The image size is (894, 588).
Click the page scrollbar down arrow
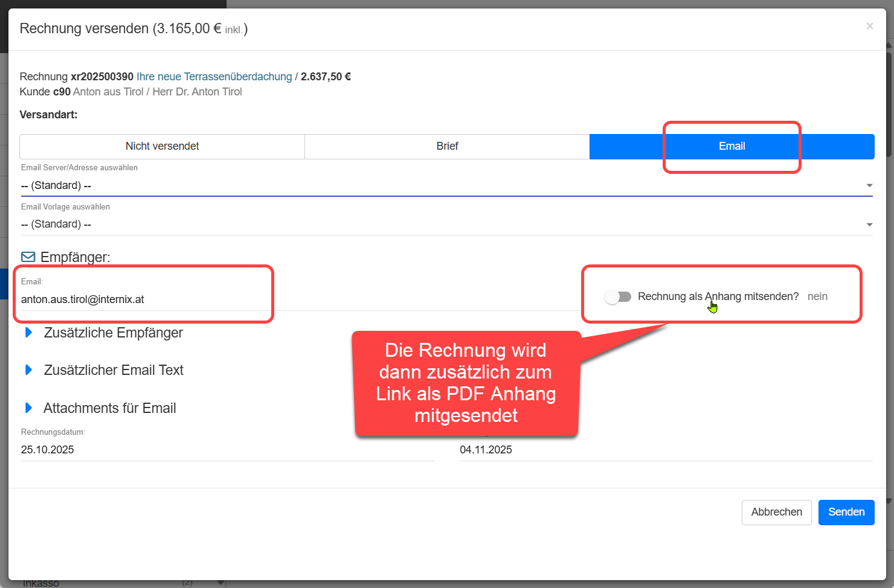pos(889,501)
